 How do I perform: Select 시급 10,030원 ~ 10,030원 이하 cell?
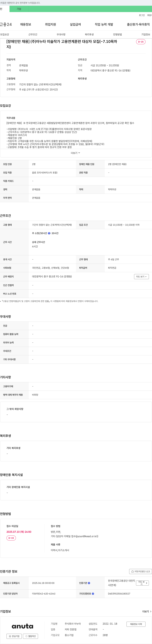(x=123, y=225)
